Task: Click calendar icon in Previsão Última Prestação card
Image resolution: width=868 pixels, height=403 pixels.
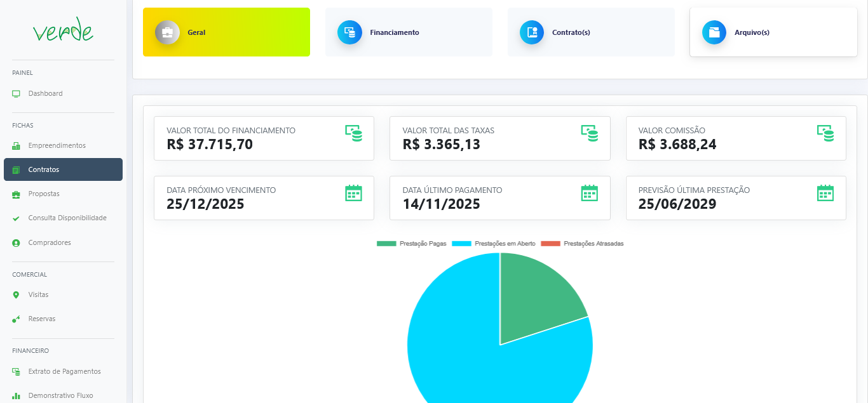Action: 825,193
